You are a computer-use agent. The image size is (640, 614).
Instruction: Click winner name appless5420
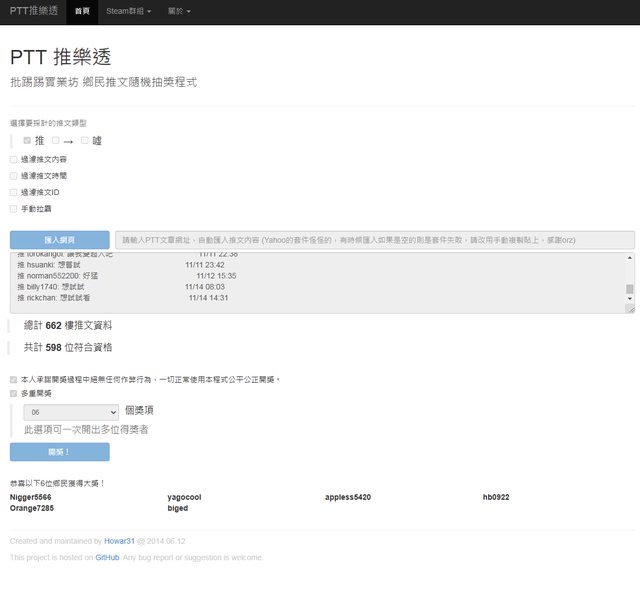point(348,497)
